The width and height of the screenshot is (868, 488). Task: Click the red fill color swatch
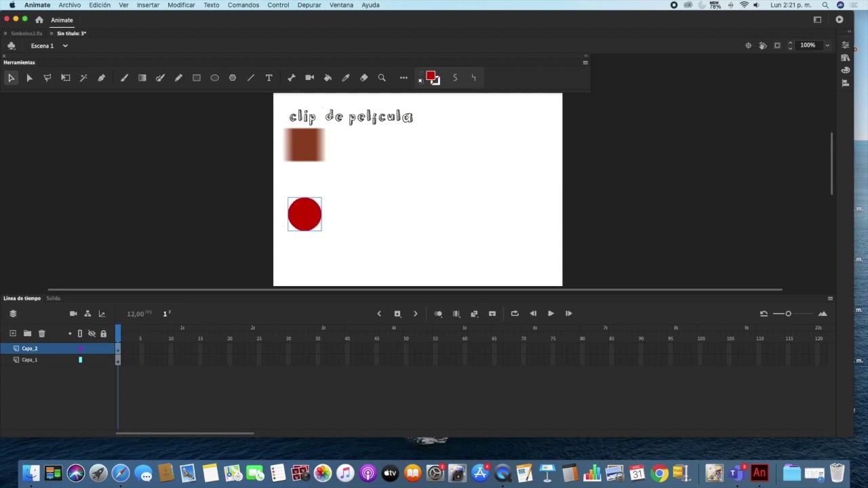point(431,76)
